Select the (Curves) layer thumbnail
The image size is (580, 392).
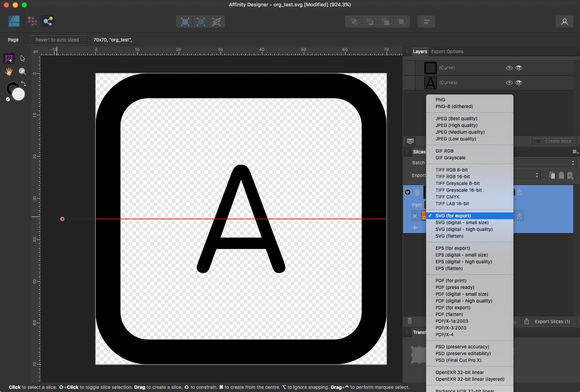point(431,83)
